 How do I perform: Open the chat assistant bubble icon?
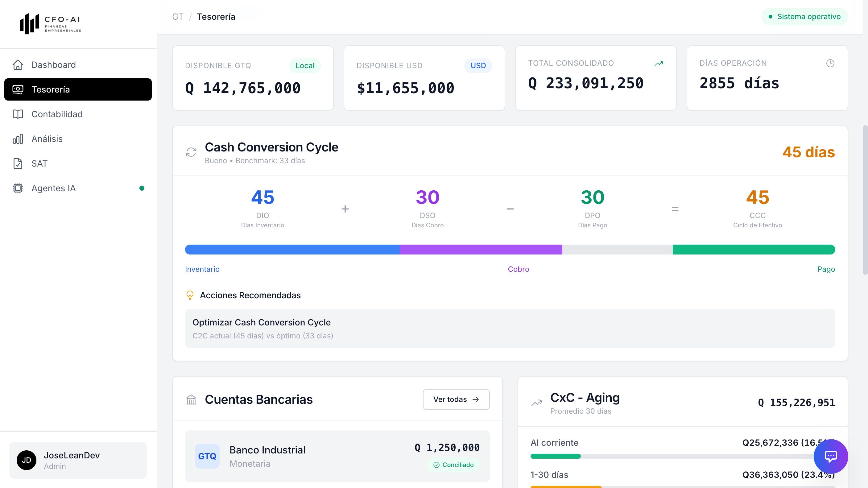pyautogui.click(x=831, y=457)
